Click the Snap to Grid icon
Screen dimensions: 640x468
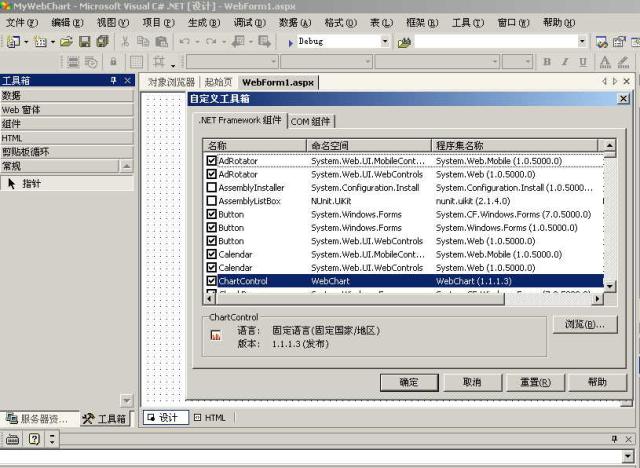click(x=159, y=62)
